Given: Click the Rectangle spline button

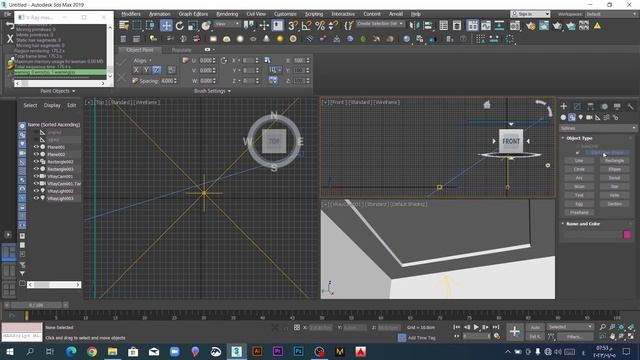Looking at the screenshot, I should click(614, 161).
